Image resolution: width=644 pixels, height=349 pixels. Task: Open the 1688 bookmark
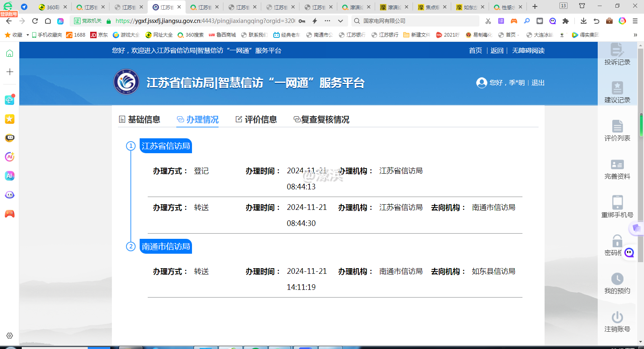(x=76, y=35)
